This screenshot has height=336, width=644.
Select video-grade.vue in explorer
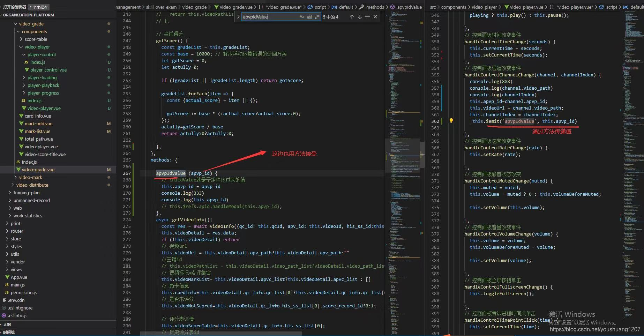point(38,170)
